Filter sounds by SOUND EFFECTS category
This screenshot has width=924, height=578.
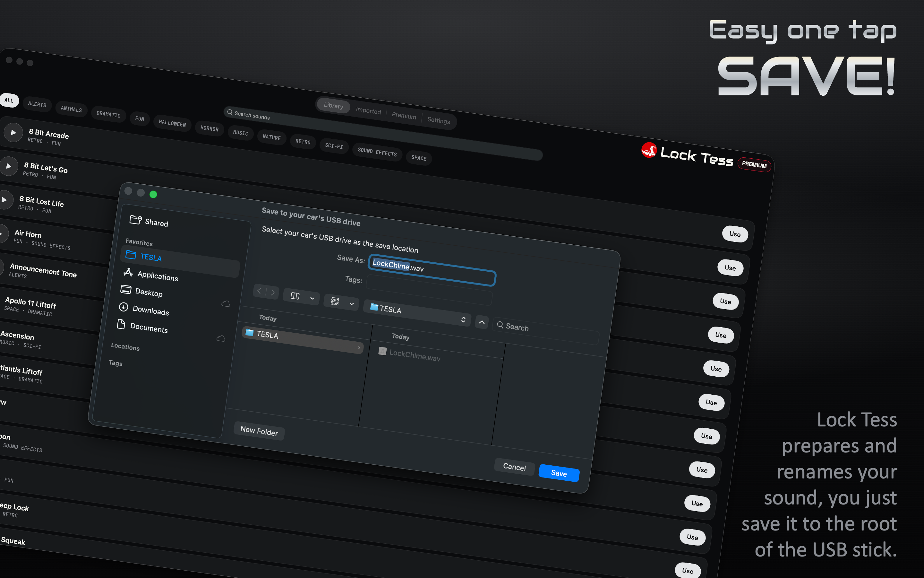click(377, 152)
